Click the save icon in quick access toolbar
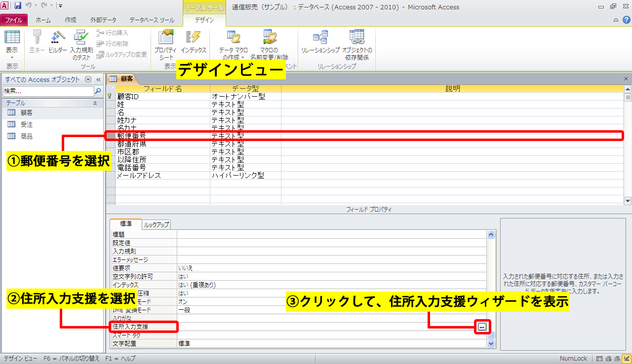The image size is (632, 364). click(18, 6)
